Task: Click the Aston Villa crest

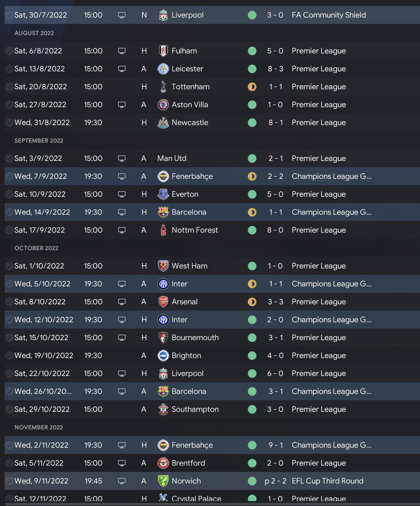Action: (163, 105)
